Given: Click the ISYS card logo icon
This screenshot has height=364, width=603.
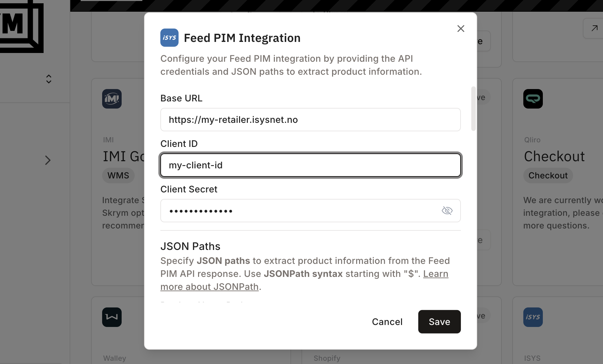Looking at the screenshot, I should click(533, 317).
